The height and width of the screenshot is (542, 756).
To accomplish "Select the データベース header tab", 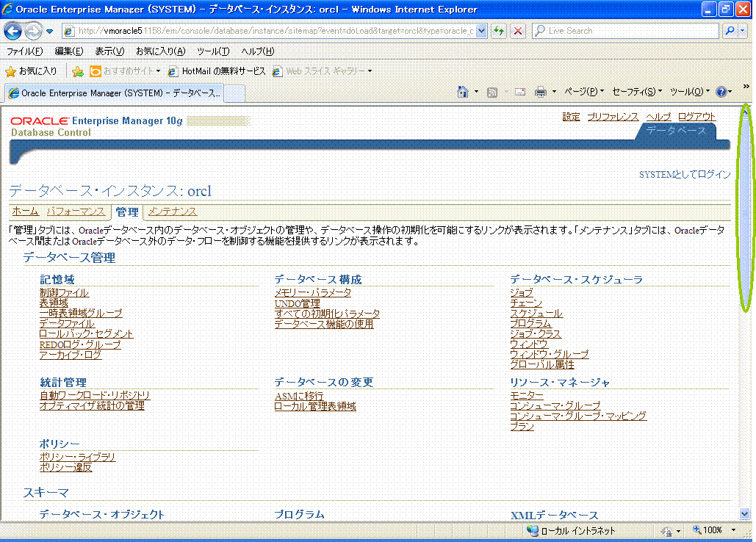I will click(x=675, y=131).
